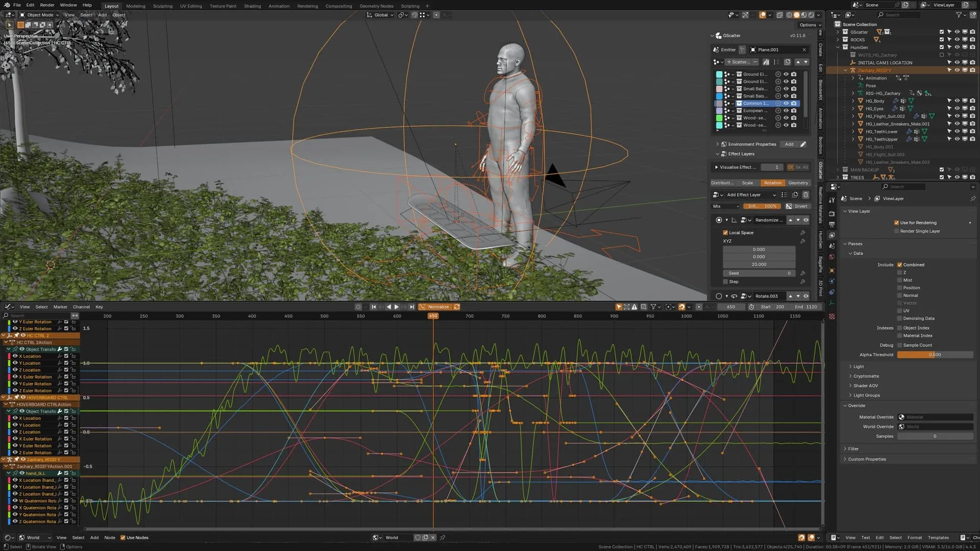Click the pencil icon beside Environment Properties Add
The width and height of the screenshot is (980, 551).
(x=803, y=144)
